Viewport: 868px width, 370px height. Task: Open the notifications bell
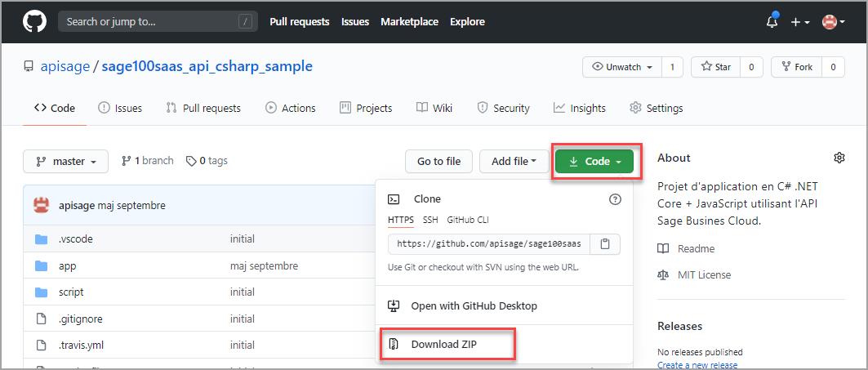pyautogui.click(x=772, y=22)
